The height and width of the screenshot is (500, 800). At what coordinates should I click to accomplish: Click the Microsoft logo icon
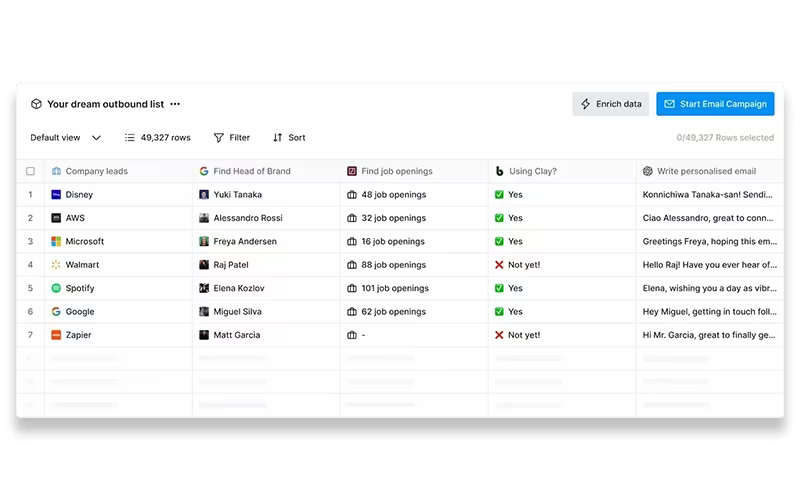(x=56, y=242)
